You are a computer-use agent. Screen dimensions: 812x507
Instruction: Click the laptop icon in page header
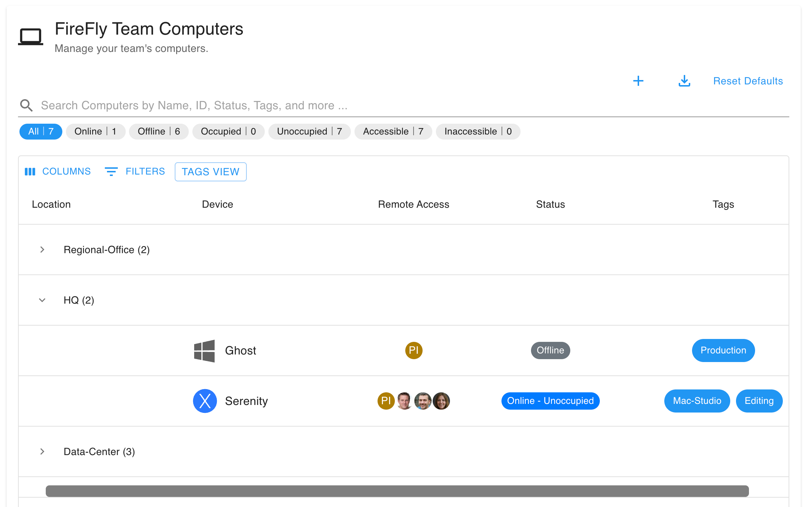[31, 36]
